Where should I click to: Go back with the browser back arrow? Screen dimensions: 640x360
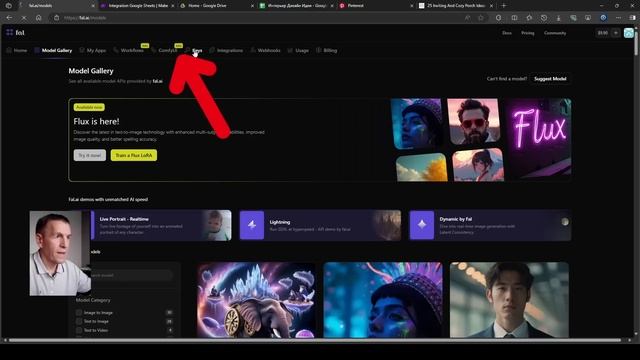9,18
